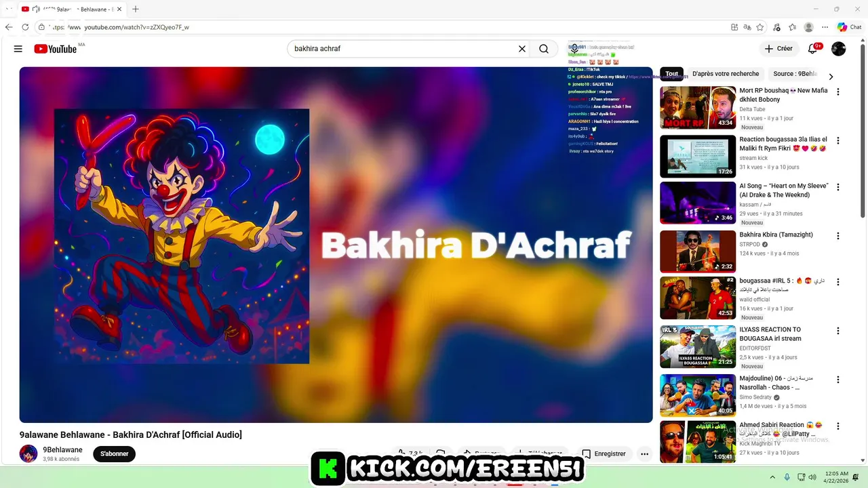Viewport: 868px width, 488px height.
Task: Open the apps icon in address bar
Action: click(734, 27)
